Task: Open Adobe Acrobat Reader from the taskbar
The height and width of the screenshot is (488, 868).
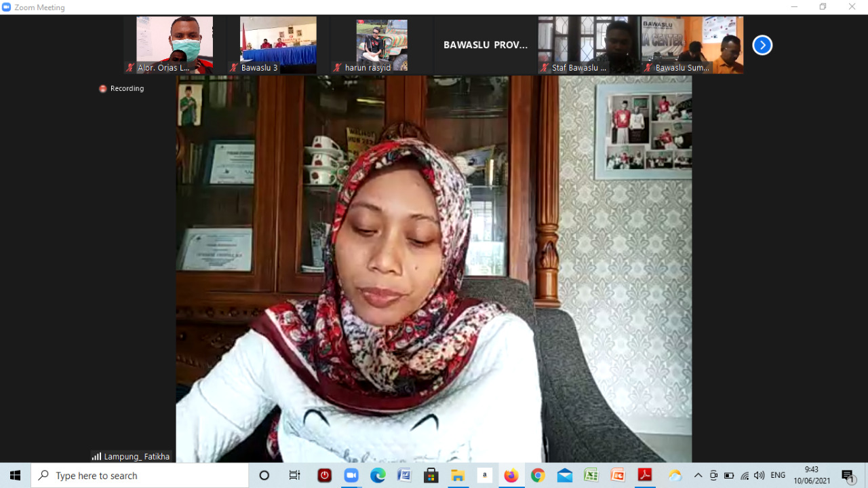Action: point(644,476)
